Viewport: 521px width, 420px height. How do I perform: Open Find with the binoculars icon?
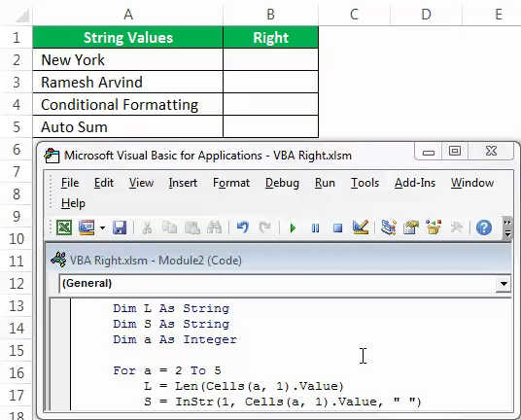[214, 227]
